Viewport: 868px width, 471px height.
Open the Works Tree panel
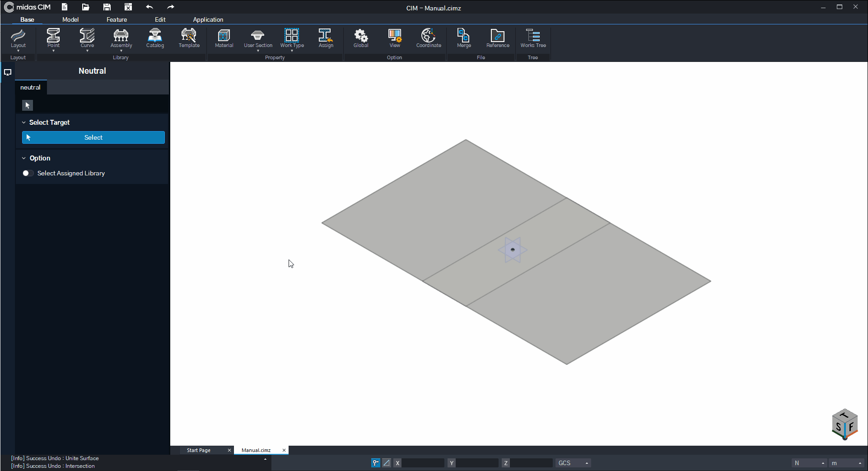533,38
